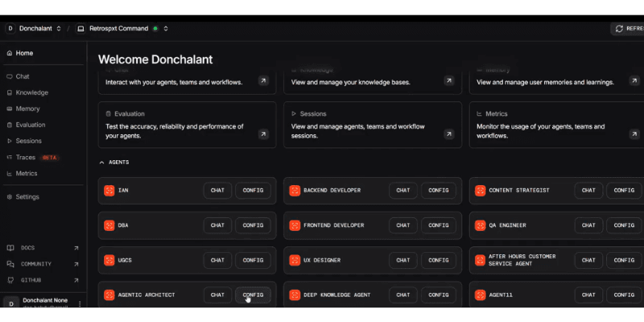Open Config for Frontend Developer

pyautogui.click(x=439, y=225)
